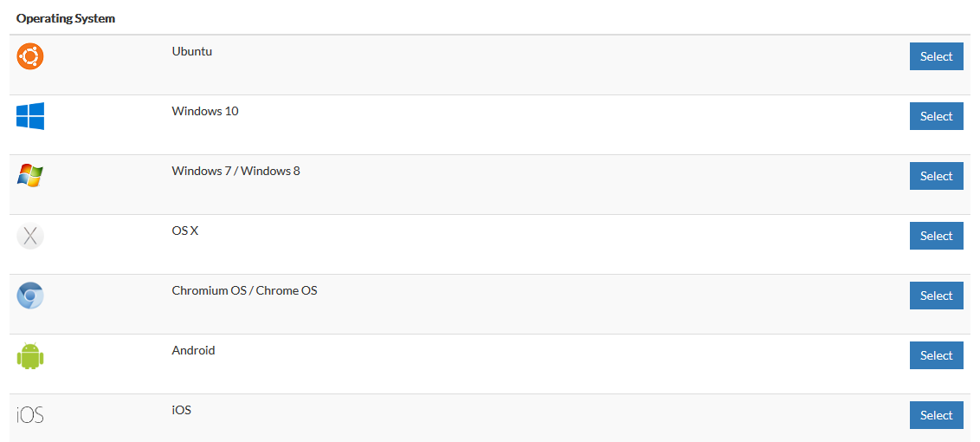This screenshot has height=442, width=980.
Task: Select the OS X row button
Action: 936,236
